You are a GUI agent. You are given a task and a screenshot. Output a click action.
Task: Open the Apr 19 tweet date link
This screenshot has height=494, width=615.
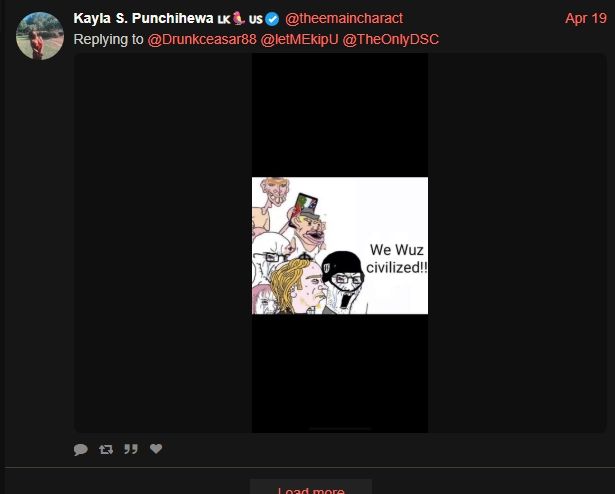pyautogui.click(x=586, y=18)
